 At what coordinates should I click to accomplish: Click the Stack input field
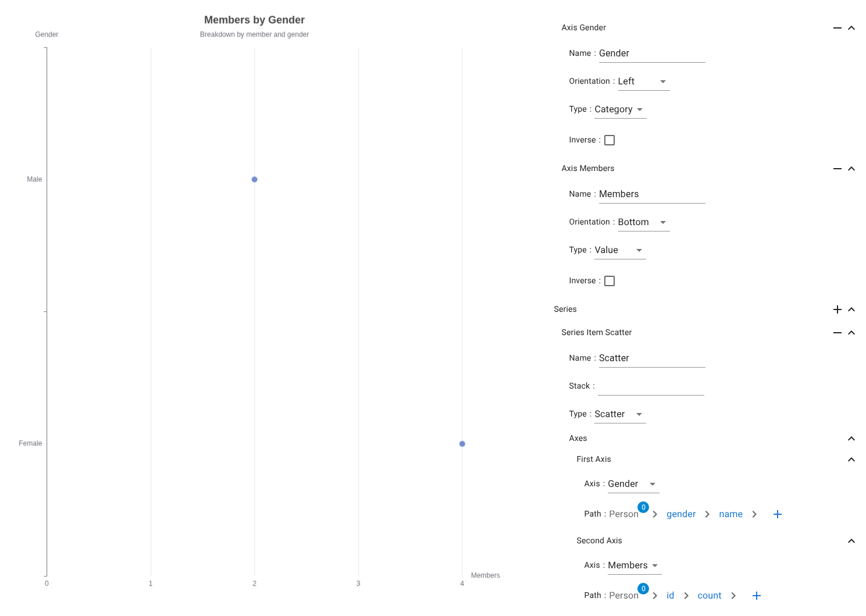[651, 386]
